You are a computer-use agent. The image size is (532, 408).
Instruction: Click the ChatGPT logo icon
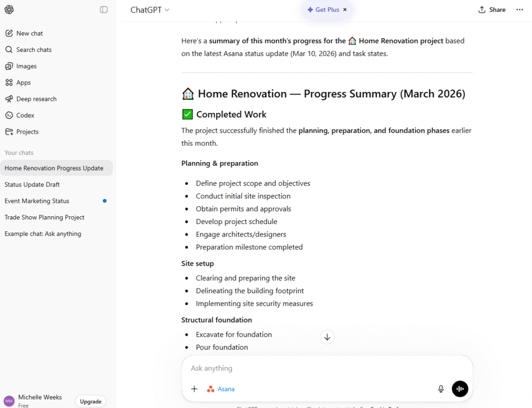pos(9,9)
